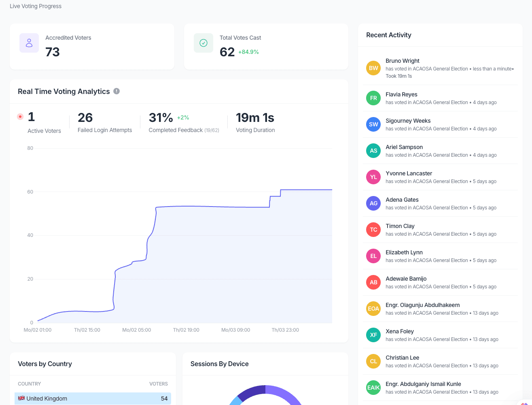Select Timon Clay's TC avatar
The width and height of the screenshot is (532, 405).
coord(373,230)
